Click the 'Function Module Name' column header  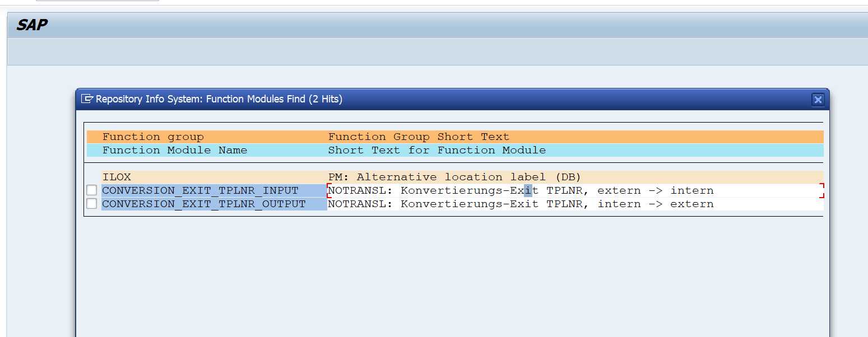coord(174,150)
